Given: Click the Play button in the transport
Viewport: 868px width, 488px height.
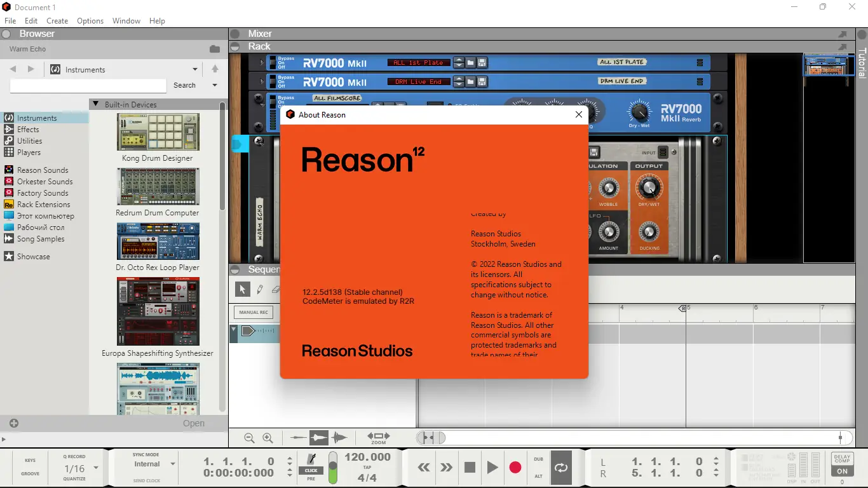Looking at the screenshot, I should click(492, 468).
